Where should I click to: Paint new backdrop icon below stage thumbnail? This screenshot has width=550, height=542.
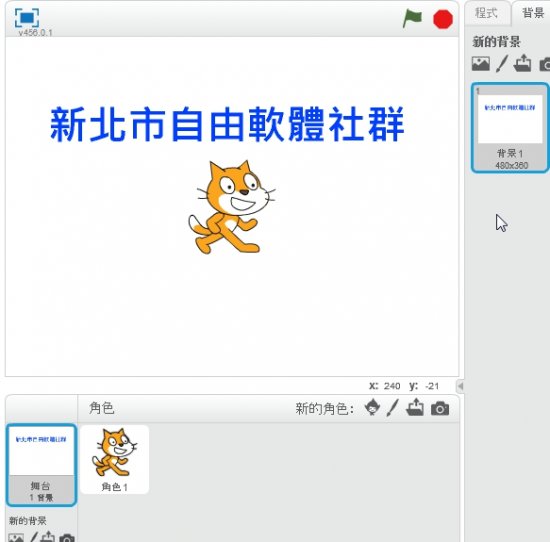(34, 537)
